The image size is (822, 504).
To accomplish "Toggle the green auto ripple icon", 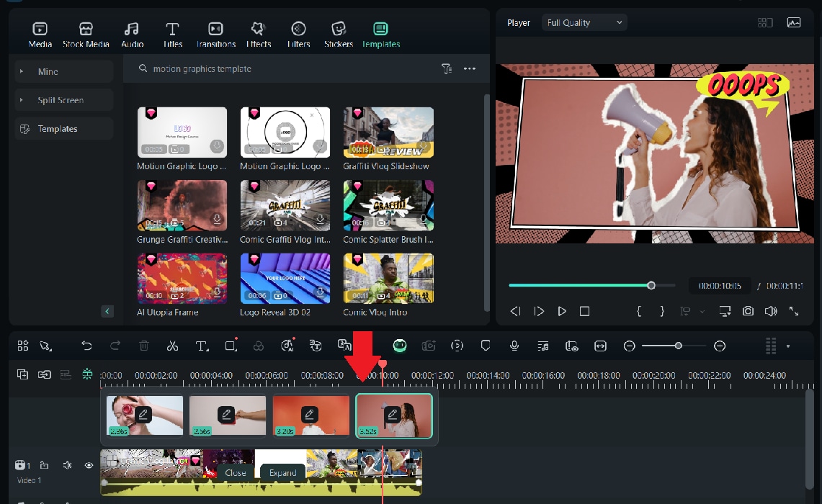I will click(87, 374).
